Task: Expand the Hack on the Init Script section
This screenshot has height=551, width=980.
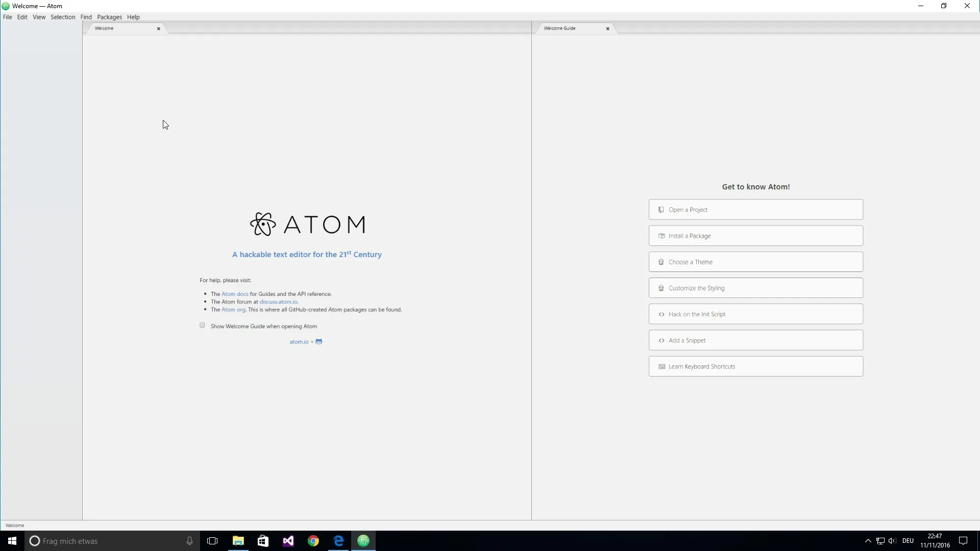Action: [755, 314]
